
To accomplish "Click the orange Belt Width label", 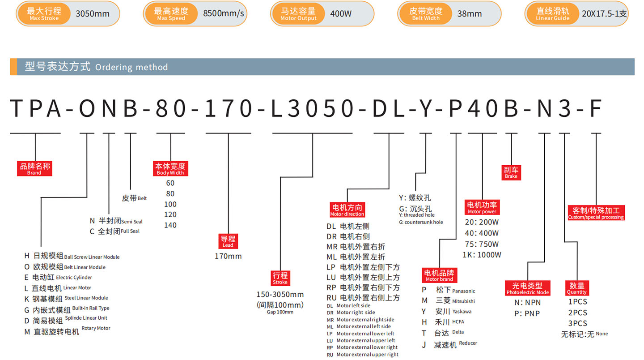I will click(x=426, y=13).
